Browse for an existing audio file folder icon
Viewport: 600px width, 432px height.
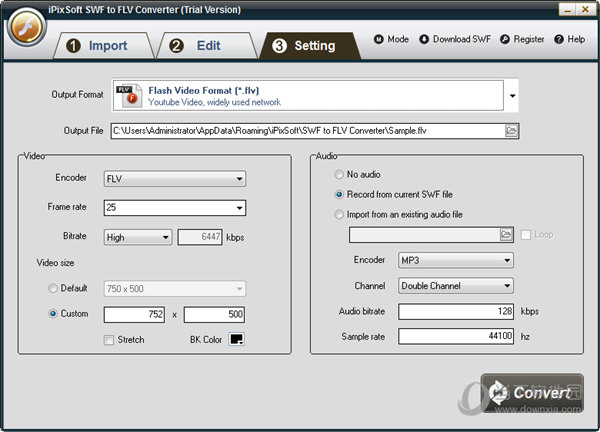[x=506, y=234]
